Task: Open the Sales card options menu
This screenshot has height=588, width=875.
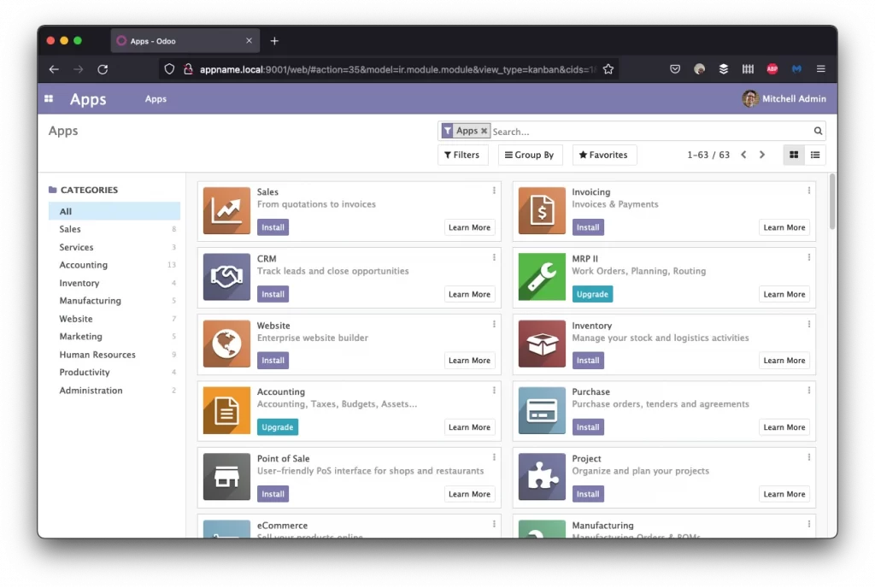Action: point(494,191)
